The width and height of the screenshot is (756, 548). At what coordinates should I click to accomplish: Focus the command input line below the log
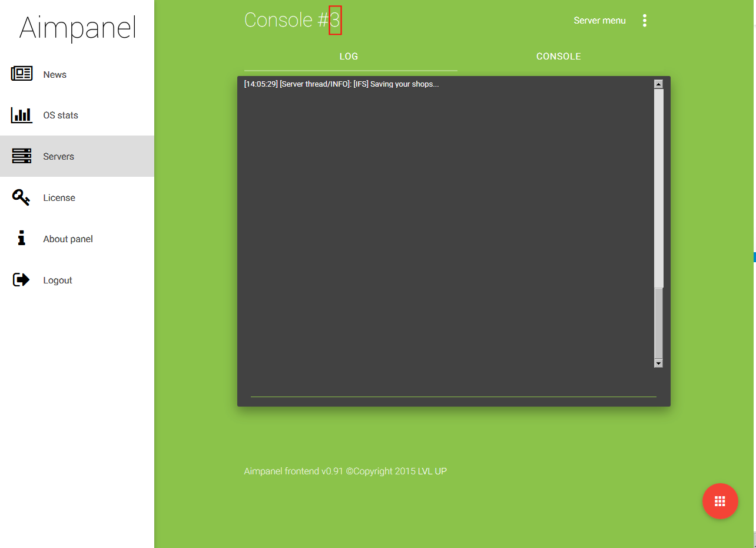453,390
